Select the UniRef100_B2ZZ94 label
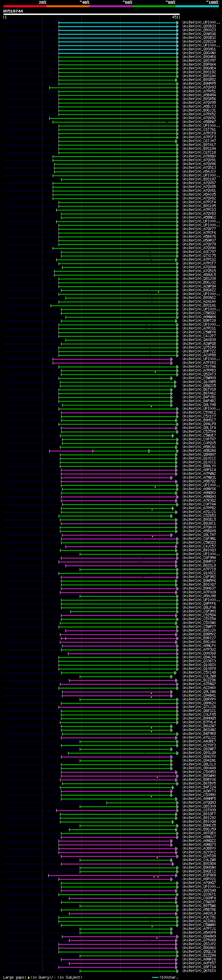This screenshot has height=980, width=222. [x=199, y=955]
